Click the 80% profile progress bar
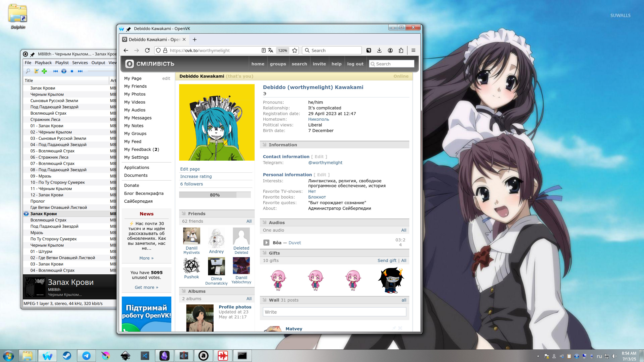This screenshot has height=362, width=644. click(x=215, y=195)
